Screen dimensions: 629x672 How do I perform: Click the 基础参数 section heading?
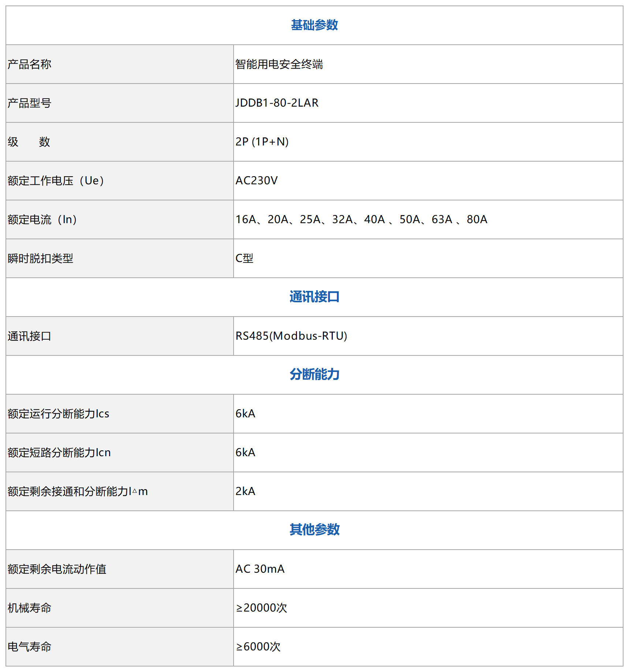tap(314, 25)
